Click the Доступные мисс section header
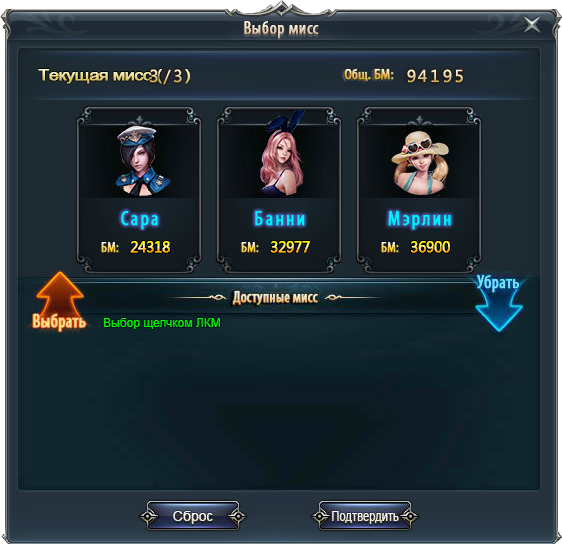Screen dimensions: 562x544 coord(275,297)
